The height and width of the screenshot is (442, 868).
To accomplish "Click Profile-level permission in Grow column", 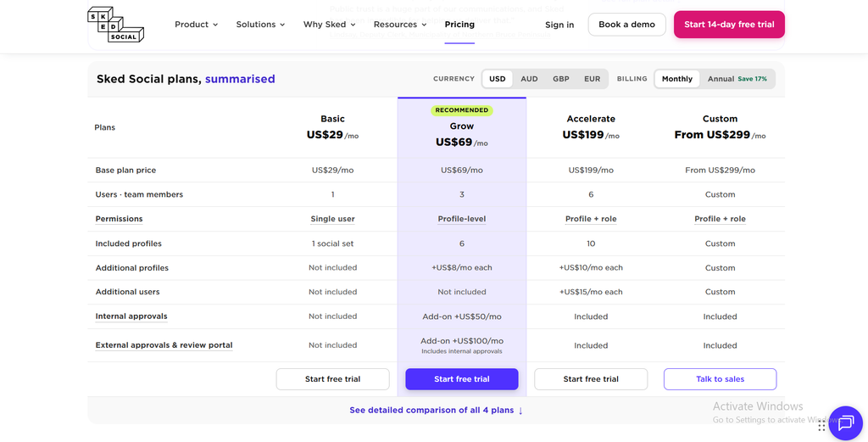I will (x=462, y=219).
